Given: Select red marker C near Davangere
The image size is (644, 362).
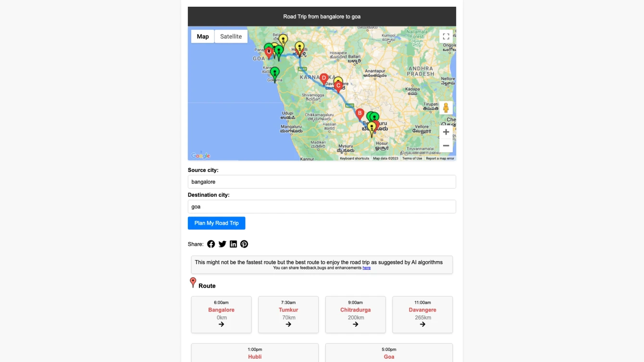Looking at the screenshot, I should point(338,86).
